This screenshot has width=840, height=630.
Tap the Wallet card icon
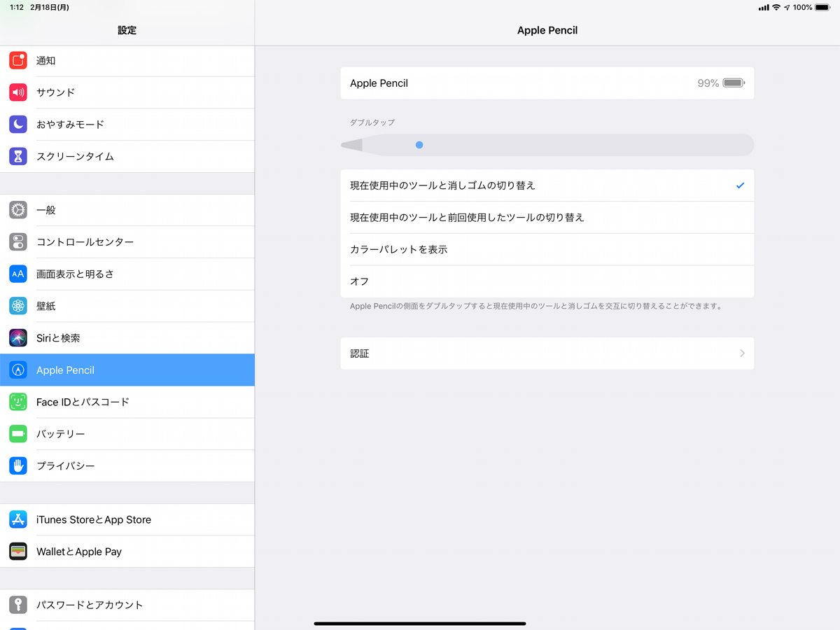[x=18, y=552]
